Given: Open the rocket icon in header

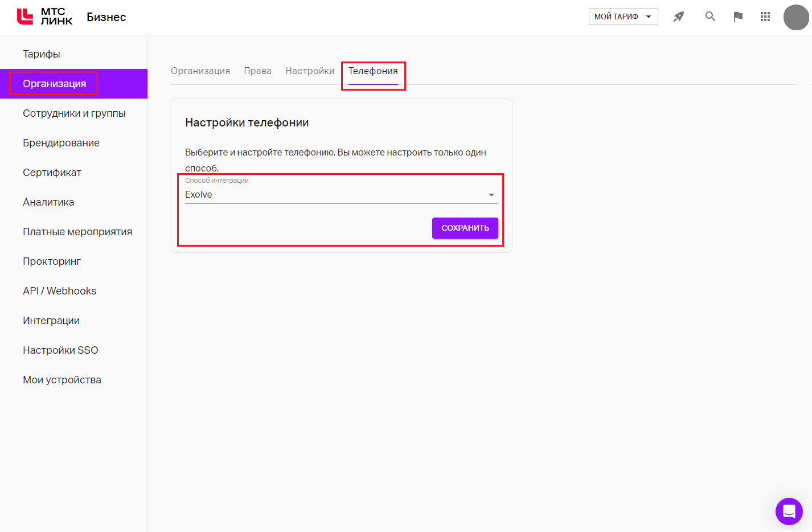Looking at the screenshot, I should 679,17.
